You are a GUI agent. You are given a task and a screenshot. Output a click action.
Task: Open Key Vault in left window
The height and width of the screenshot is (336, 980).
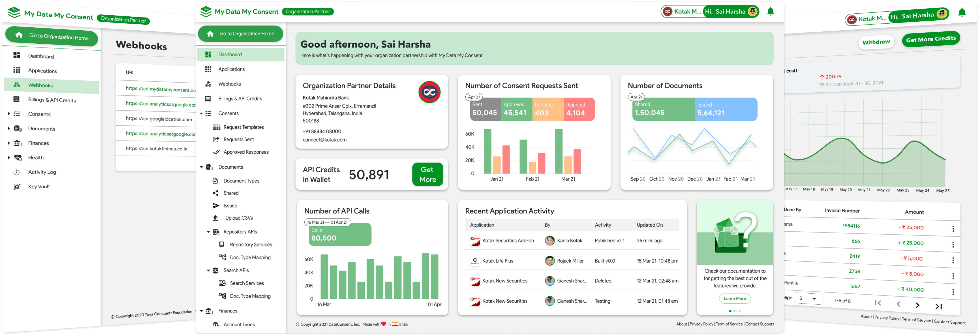pyautogui.click(x=39, y=186)
